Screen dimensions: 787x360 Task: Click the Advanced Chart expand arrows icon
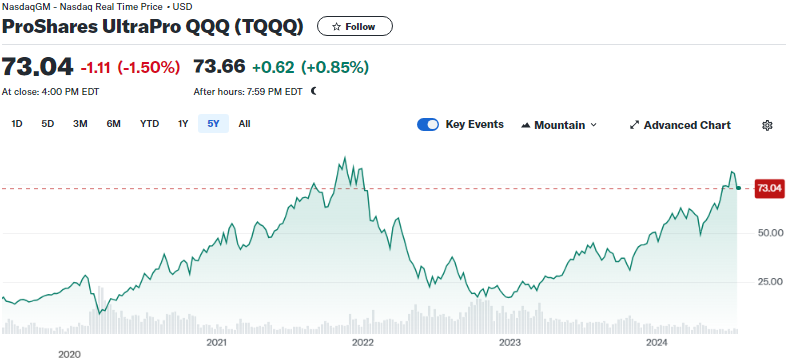tap(634, 125)
